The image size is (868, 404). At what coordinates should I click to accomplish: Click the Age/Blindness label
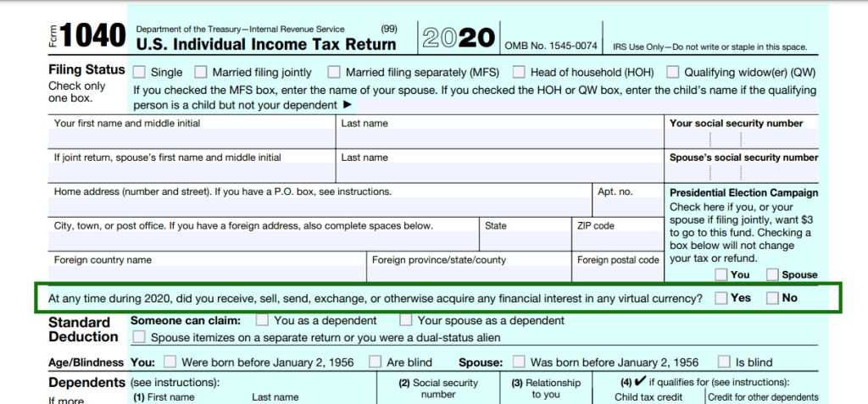[x=86, y=363]
